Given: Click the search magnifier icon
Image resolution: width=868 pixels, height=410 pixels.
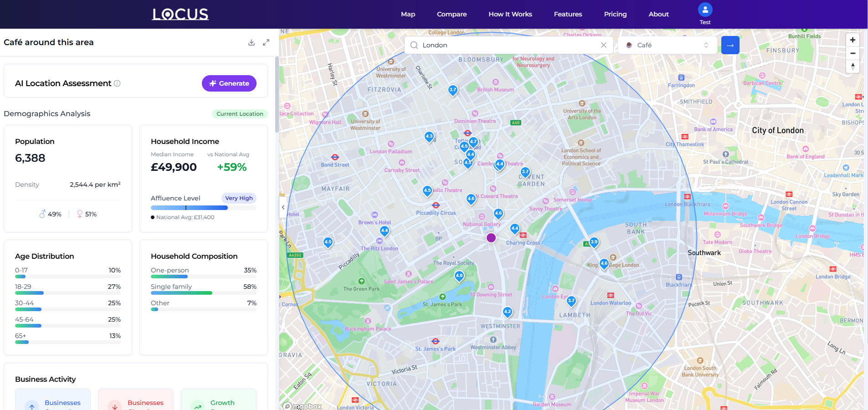Looking at the screenshot, I should (414, 45).
